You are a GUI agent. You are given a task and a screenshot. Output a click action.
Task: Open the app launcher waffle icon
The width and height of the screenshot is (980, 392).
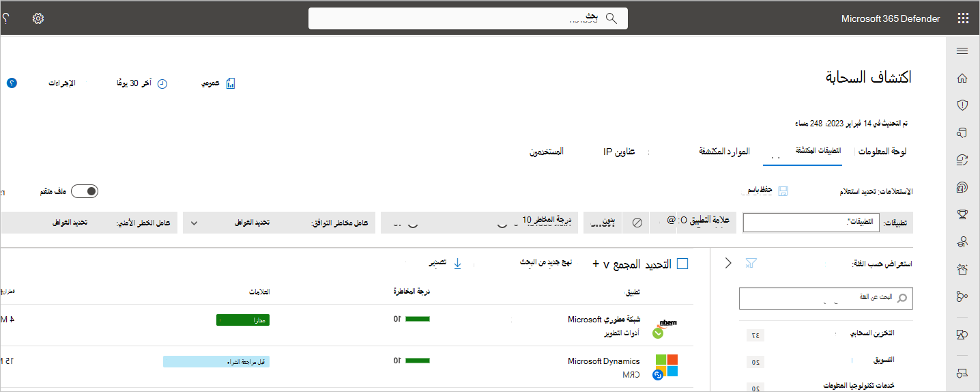tap(963, 18)
